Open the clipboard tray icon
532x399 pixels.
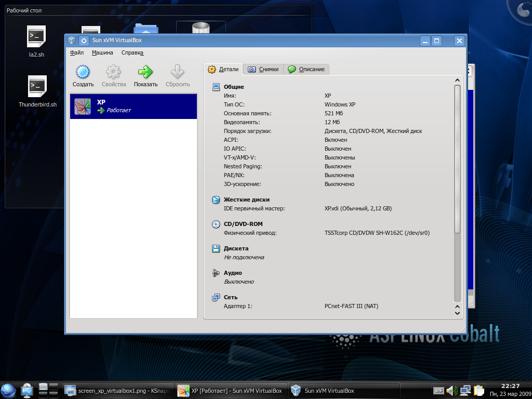click(x=478, y=391)
